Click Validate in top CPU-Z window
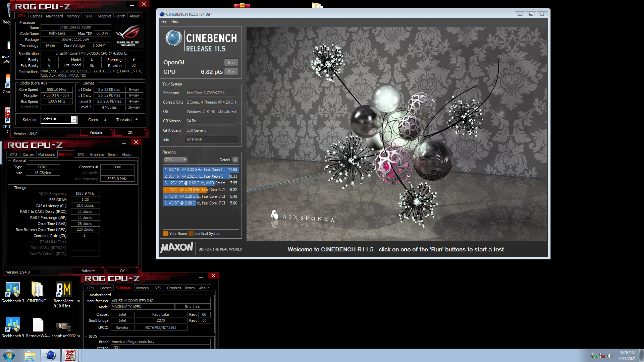Screen dimensions: 644x362 pyautogui.click(x=96, y=132)
